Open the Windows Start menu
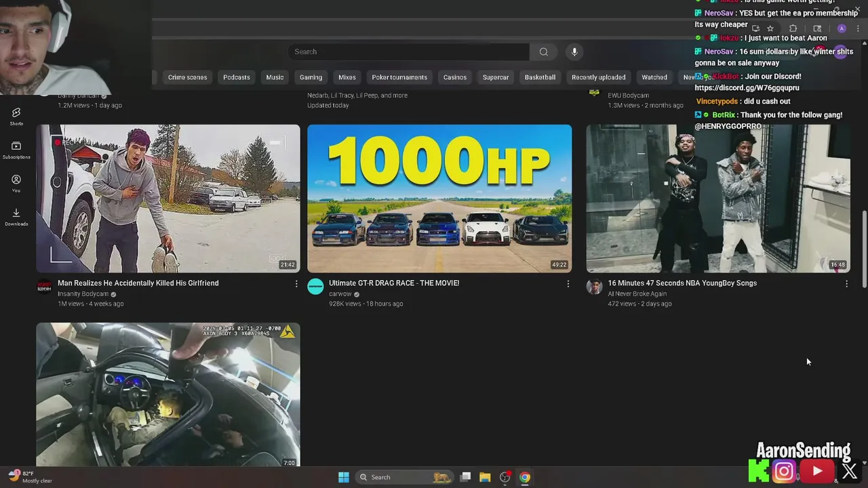 [x=344, y=477]
